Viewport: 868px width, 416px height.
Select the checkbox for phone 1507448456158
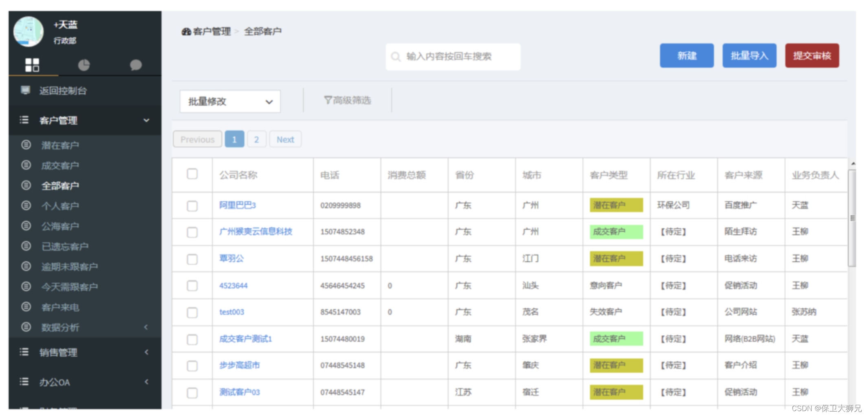pyautogui.click(x=192, y=259)
